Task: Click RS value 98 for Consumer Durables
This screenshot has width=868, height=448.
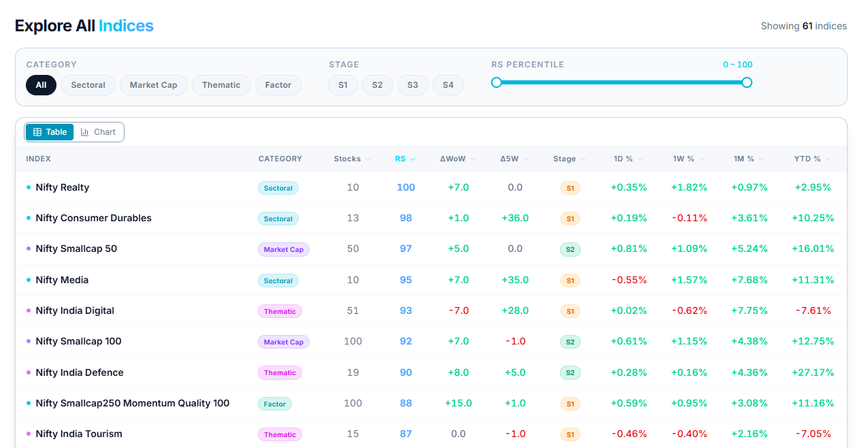Action: click(x=406, y=218)
